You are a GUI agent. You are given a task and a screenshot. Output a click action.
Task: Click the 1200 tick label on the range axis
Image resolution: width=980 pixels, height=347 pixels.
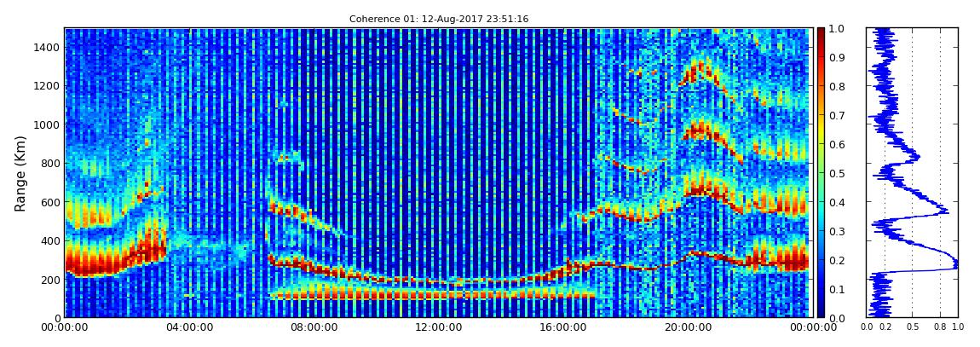point(46,85)
